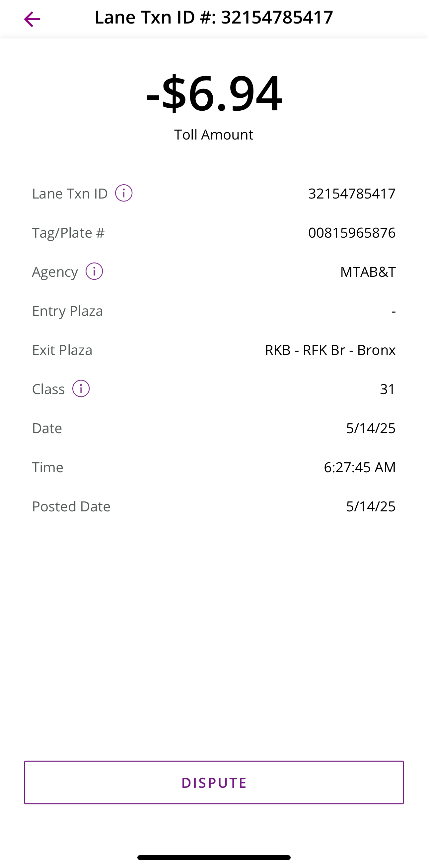The width and height of the screenshot is (428, 868).
Task: Select the -$6.94 toll amount
Action: pos(214,93)
